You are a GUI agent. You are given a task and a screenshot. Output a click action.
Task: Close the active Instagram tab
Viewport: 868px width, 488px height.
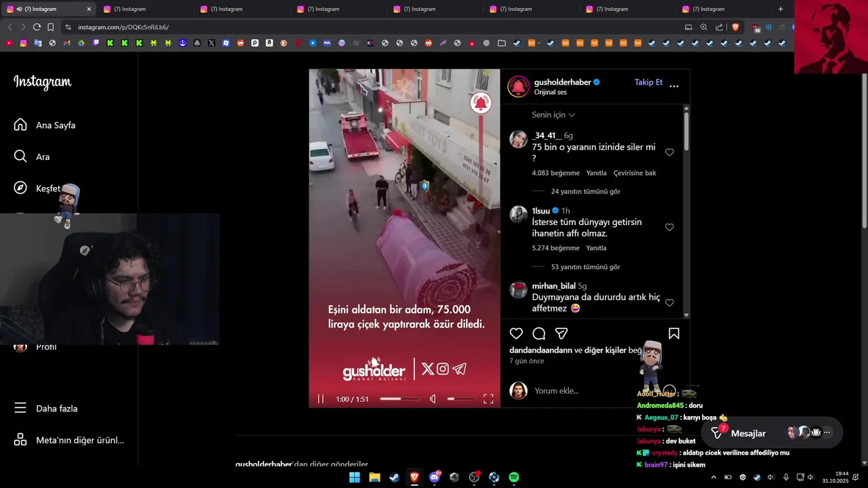(x=89, y=9)
